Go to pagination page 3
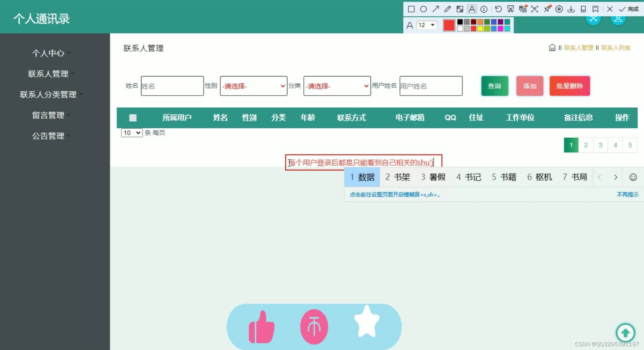The height and width of the screenshot is (350, 644). pyautogui.click(x=601, y=145)
